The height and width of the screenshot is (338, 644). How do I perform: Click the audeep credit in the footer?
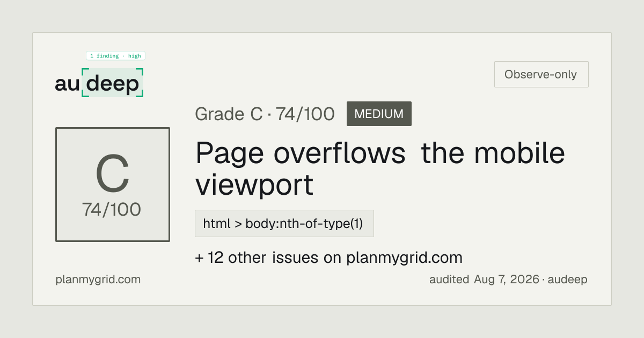point(568,280)
